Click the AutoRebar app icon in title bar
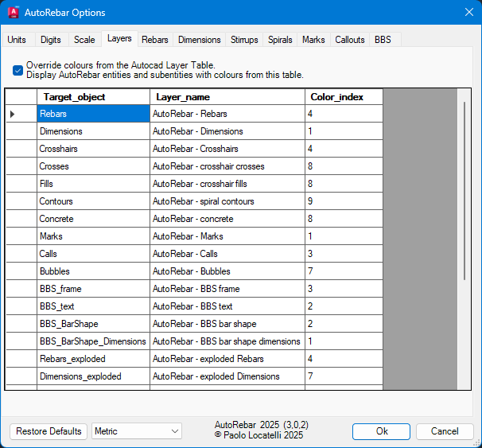This screenshot has width=482, height=448. click(x=14, y=13)
